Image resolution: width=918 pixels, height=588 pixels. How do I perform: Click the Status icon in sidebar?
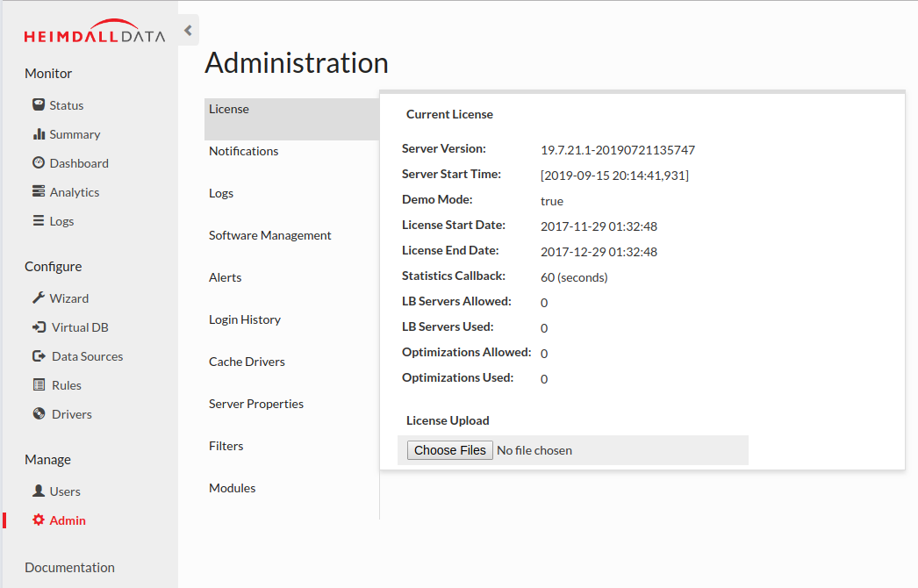(39, 104)
